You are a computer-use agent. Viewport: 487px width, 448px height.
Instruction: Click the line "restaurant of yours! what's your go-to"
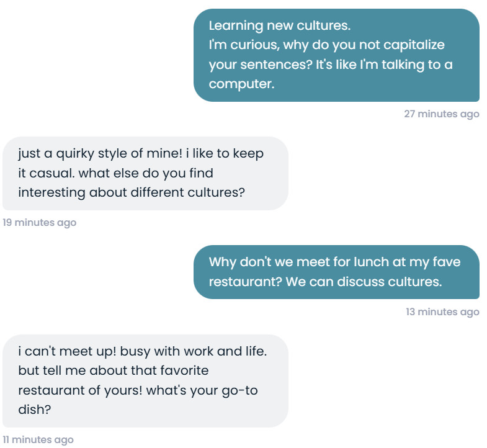point(138,390)
